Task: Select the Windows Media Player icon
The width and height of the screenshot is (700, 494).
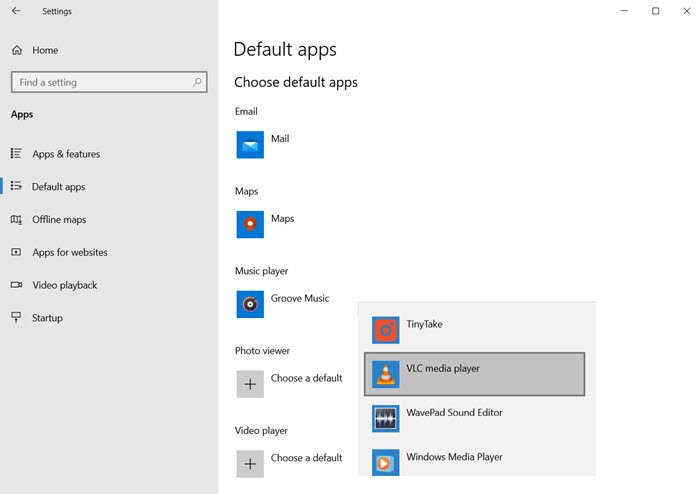Action: (386, 462)
